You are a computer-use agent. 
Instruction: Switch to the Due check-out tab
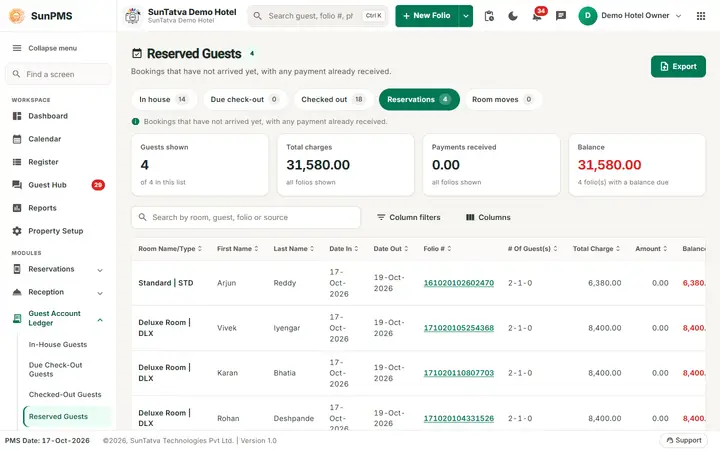pos(244,100)
